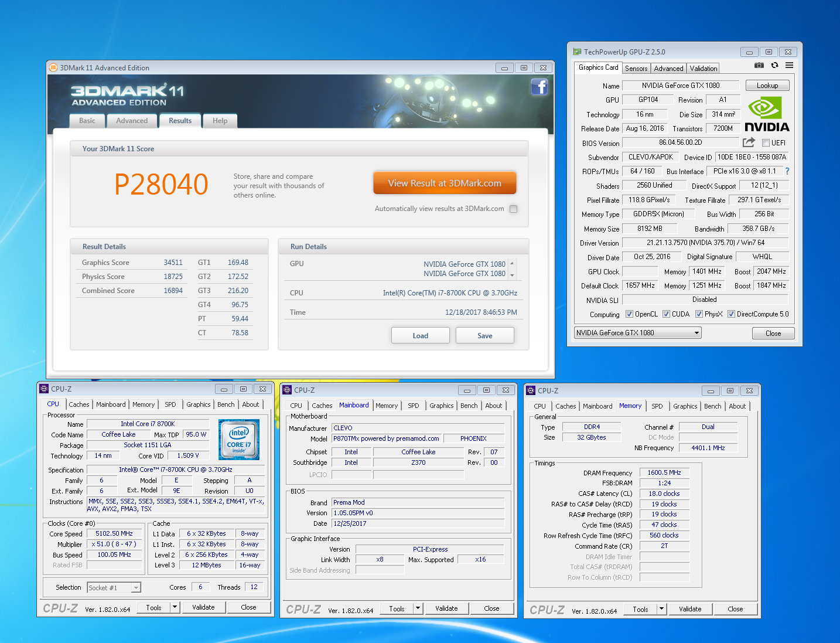The width and height of the screenshot is (840, 643).
Task: Select the Advanced tab in GPU-Z
Action: (668, 69)
